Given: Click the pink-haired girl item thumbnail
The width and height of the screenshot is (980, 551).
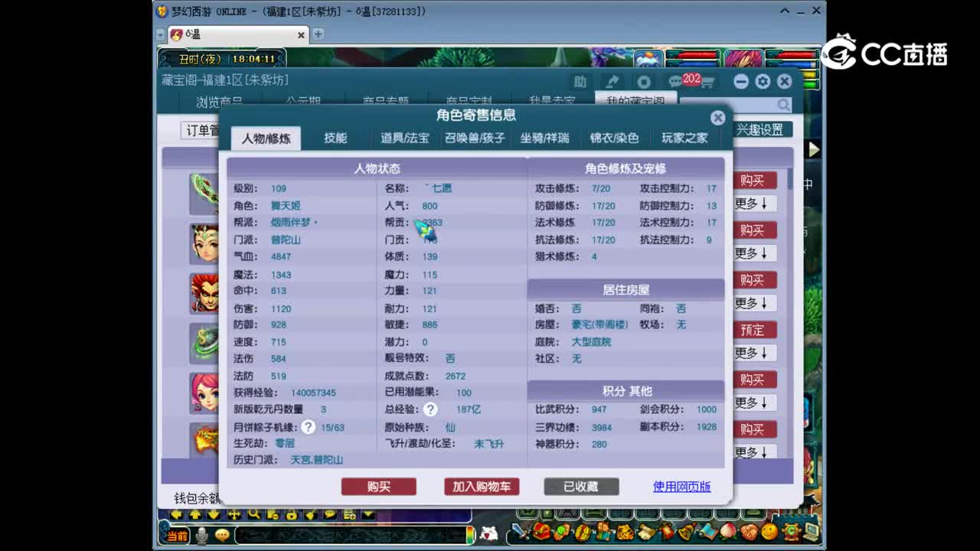Looking at the screenshot, I should pos(204,393).
